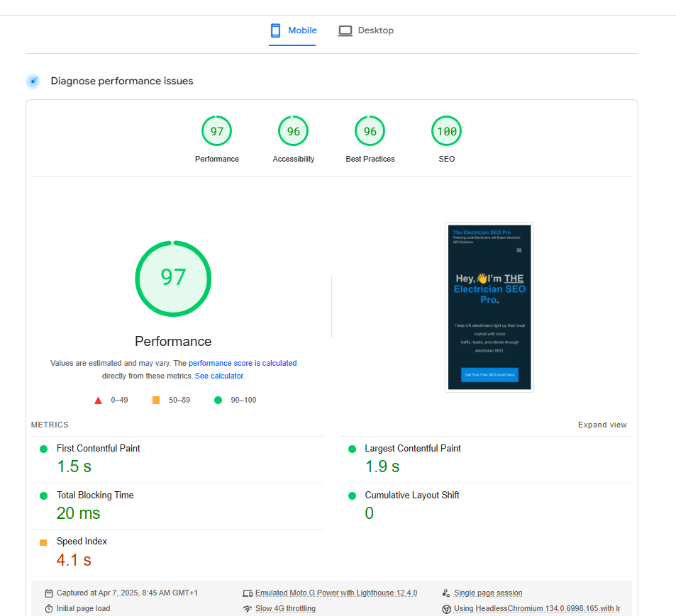
Task: Click the green circle 90–100 legend icon
Action: pos(218,401)
